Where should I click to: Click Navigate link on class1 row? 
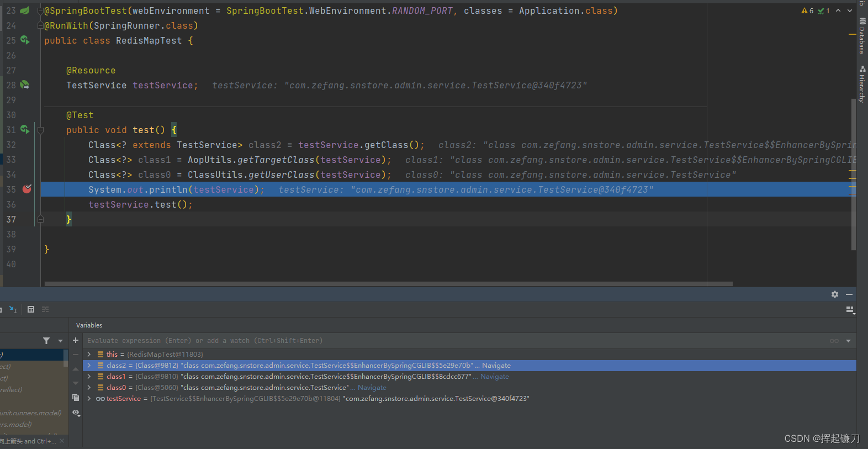pos(494,377)
